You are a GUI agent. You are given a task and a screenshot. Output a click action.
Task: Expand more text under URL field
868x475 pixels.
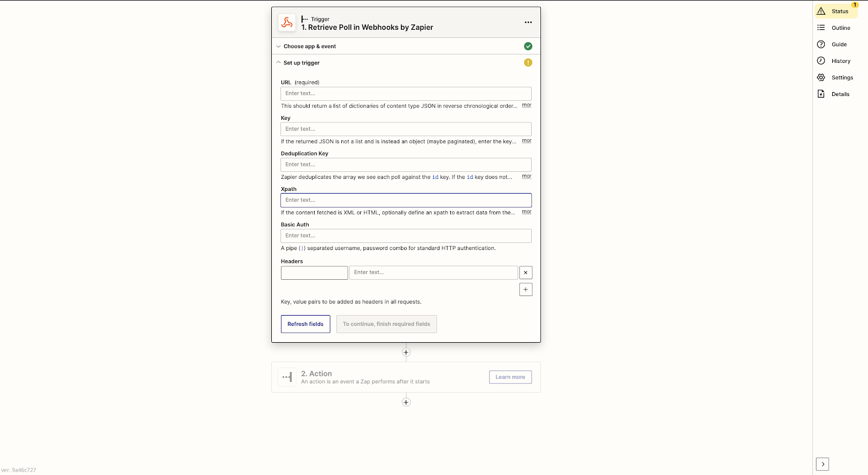[x=527, y=105]
